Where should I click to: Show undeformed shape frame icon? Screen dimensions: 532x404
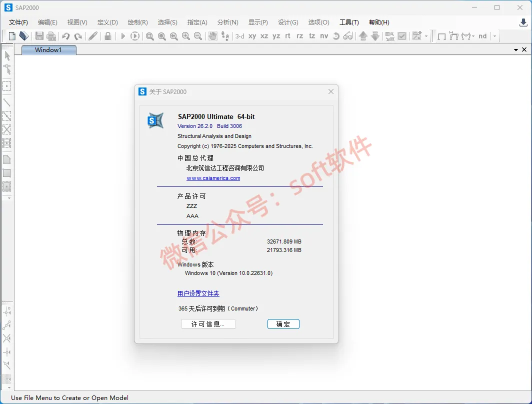(441, 36)
